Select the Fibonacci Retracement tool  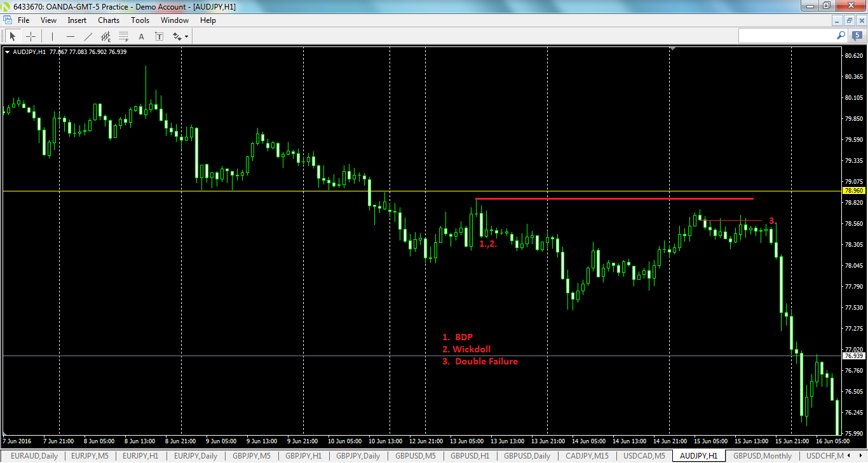[x=123, y=36]
